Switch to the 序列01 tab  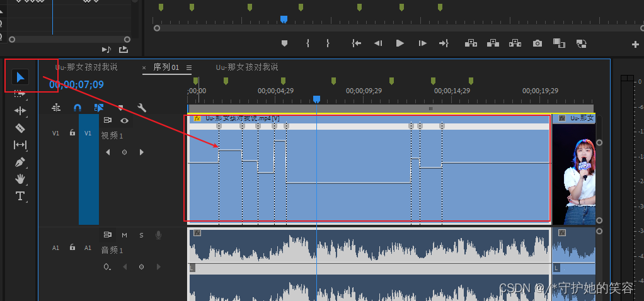pos(166,67)
